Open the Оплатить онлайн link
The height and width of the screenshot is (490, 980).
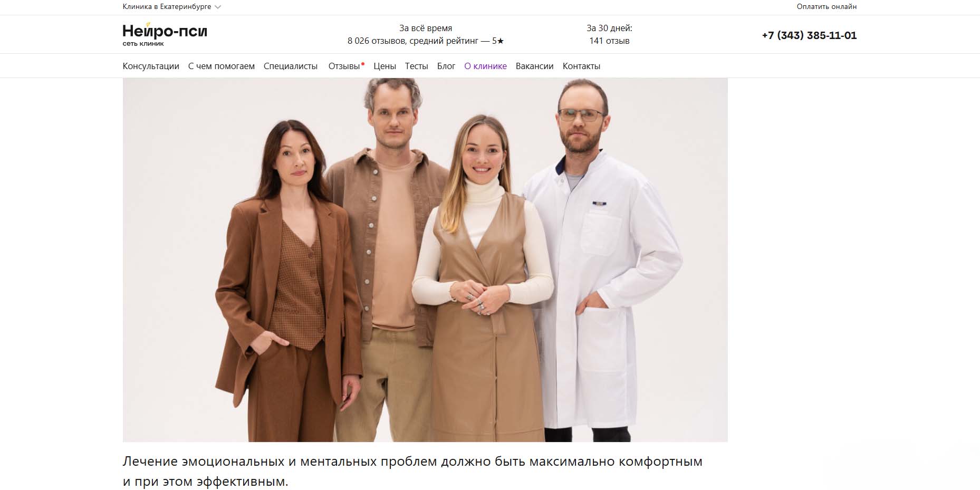pos(827,7)
